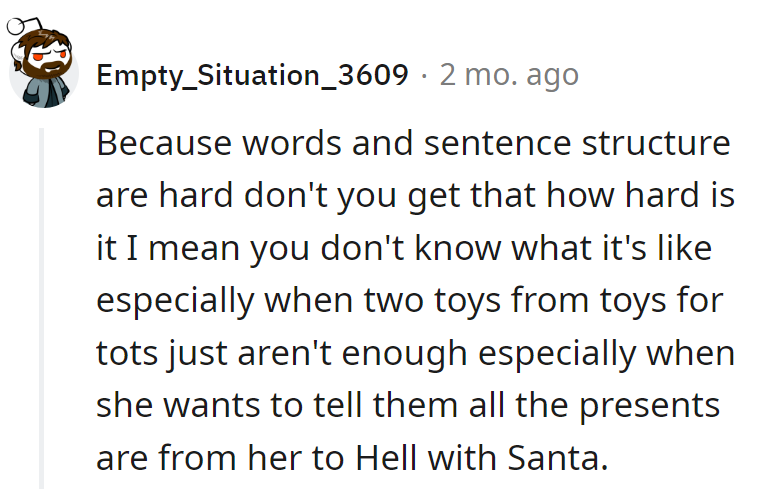Open the Empty_Situation_3609 profile link
Image resolution: width=774 pixels, height=489 pixels.
point(252,75)
